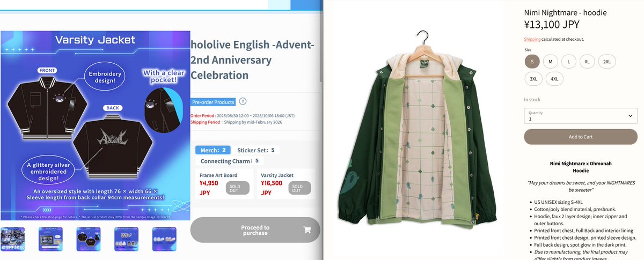Choose size 2XL option
The height and width of the screenshot is (260, 644).
[x=607, y=62]
